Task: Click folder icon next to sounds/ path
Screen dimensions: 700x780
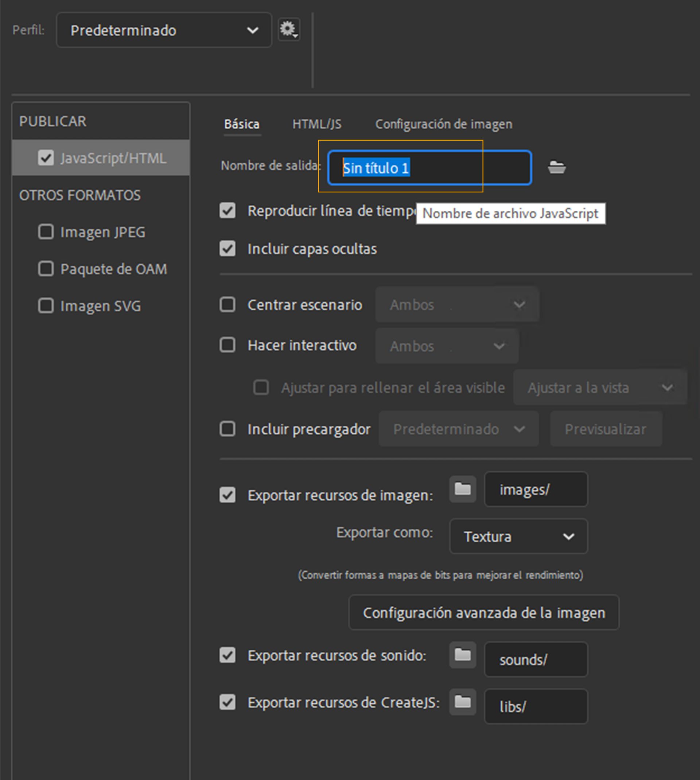Action: [462, 655]
